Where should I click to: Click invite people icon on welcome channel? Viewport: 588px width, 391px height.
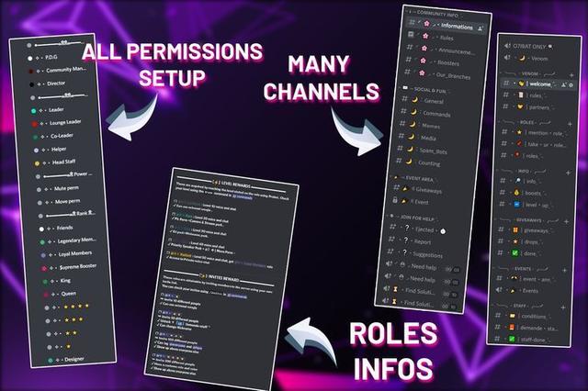pos(563,85)
